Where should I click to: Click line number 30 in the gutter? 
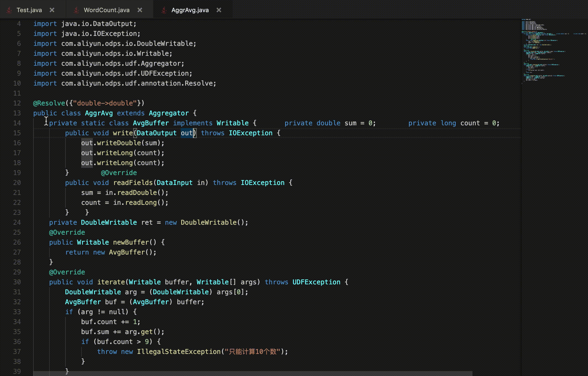point(17,282)
